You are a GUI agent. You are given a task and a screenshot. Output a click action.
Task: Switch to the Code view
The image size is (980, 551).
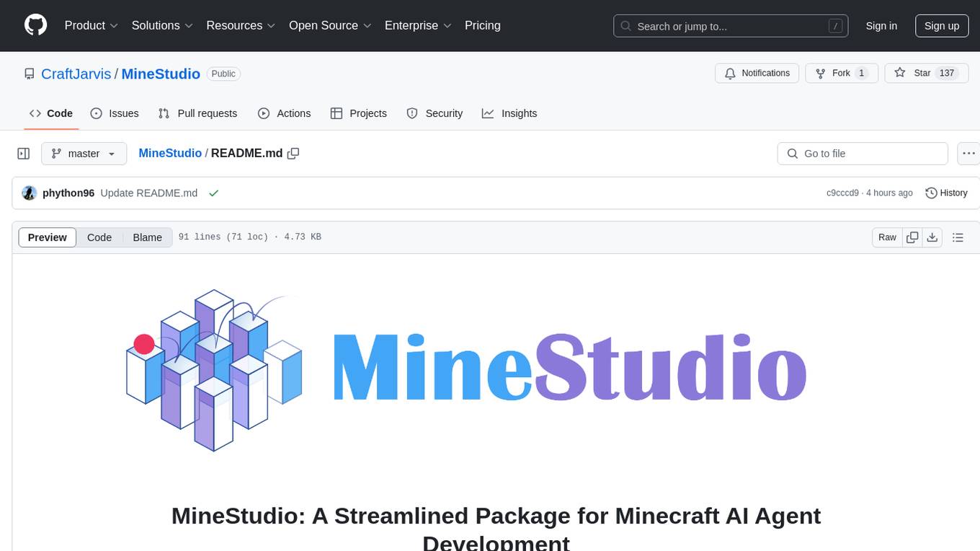[99, 237]
